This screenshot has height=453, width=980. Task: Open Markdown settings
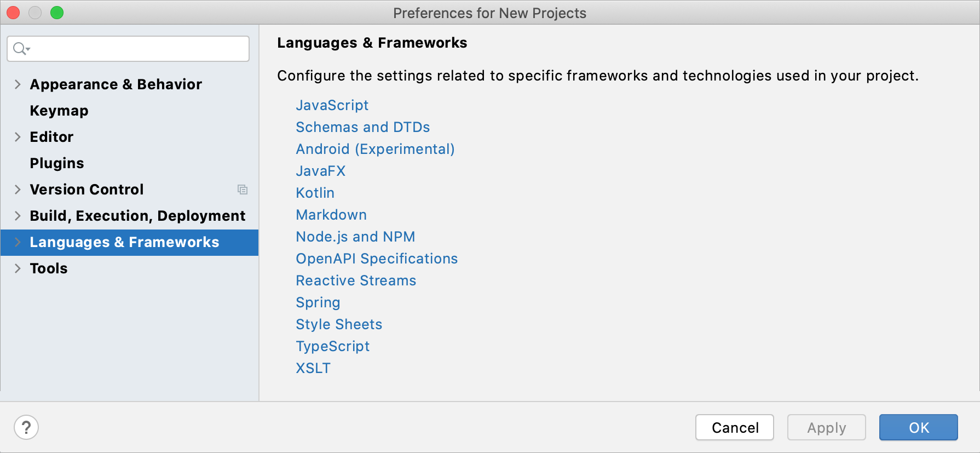pos(331,215)
